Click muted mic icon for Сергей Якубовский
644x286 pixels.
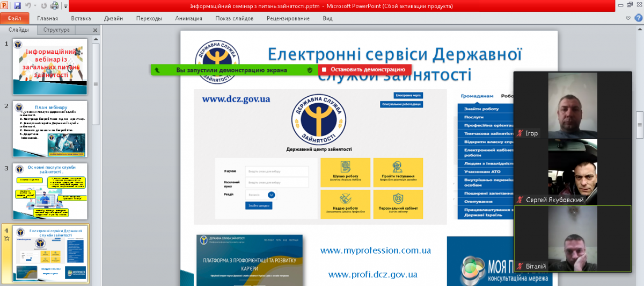point(519,200)
